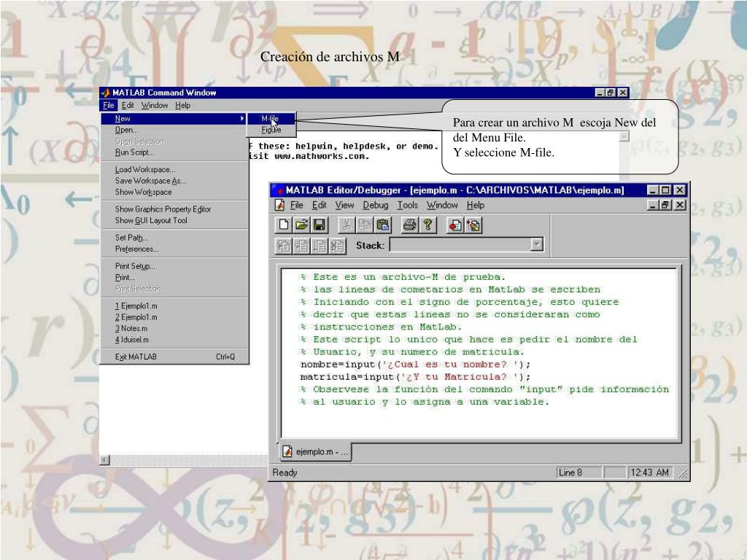Open the Help menu in Command Window
Screen dimensions: 747x560
click(183, 105)
